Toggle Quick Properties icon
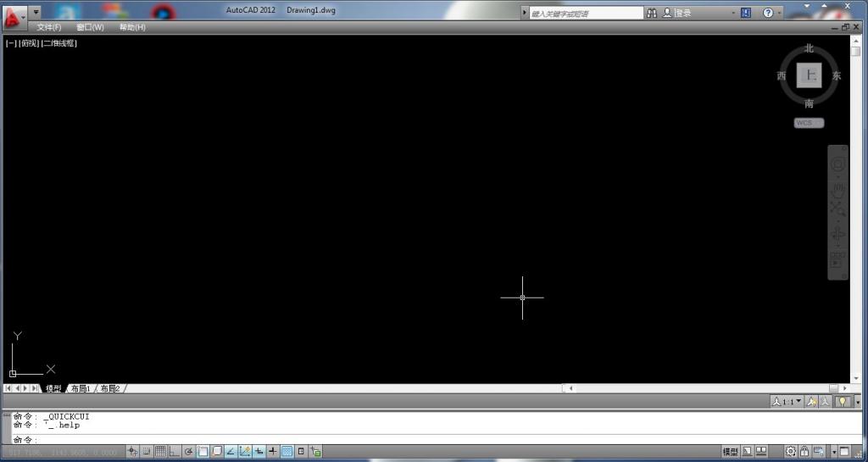The width and height of the screenshot is (868, 462). 301,452
